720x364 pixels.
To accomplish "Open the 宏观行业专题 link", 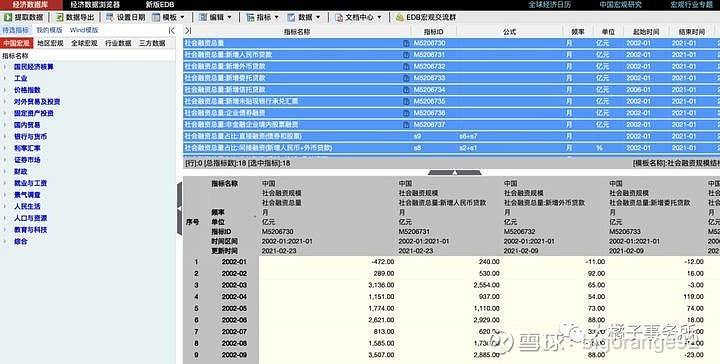I will tap(691, 5).
